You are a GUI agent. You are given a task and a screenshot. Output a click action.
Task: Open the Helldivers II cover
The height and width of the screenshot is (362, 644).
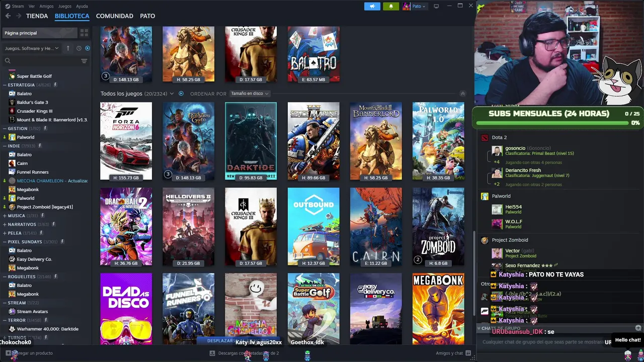(188, 227)
